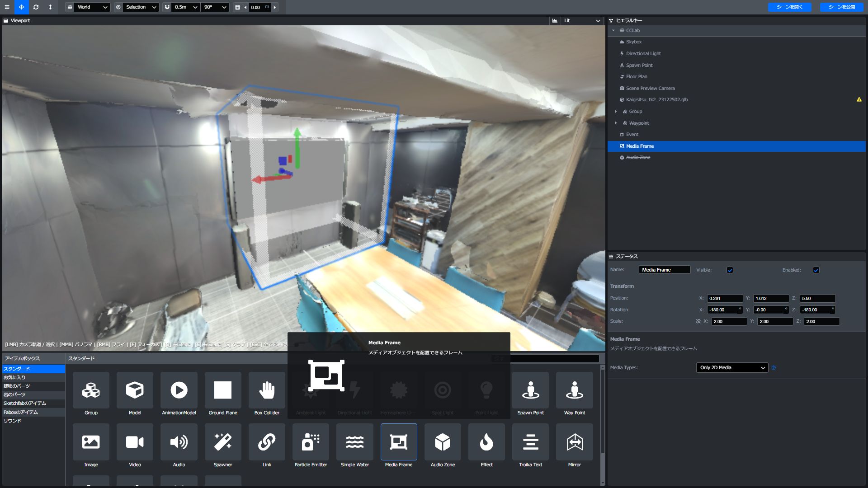Image resolution: width=868 pixels, height=488 pixels.
Task: Select the rotate tool in toolbar
Action: (36, 7)
